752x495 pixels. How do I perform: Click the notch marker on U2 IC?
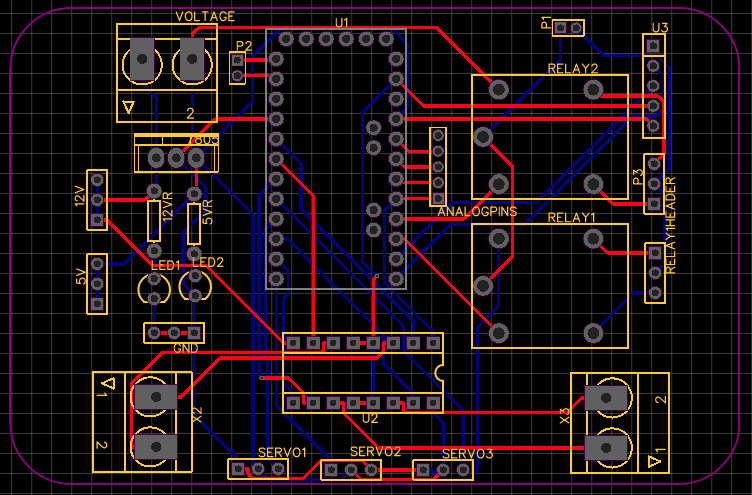438,372
